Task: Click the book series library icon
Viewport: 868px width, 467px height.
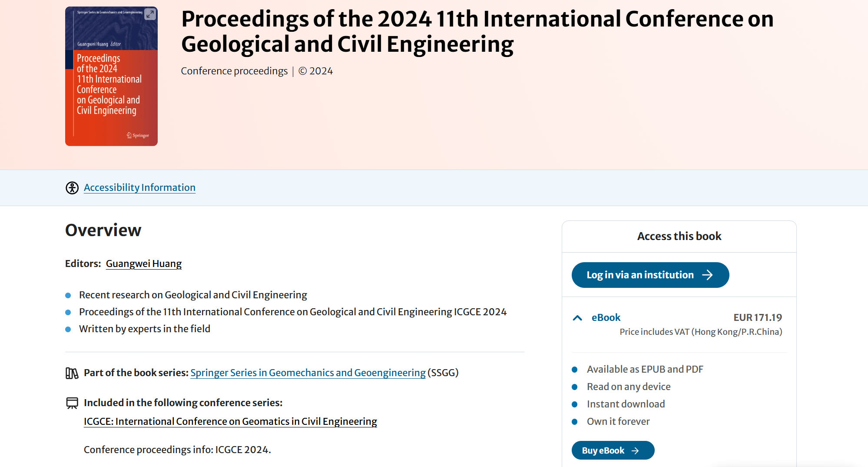Action: (x=72, y=373)
